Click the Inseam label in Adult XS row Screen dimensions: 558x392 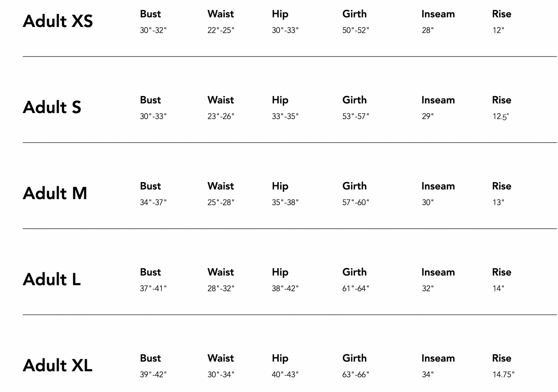[x=438, y=14]
